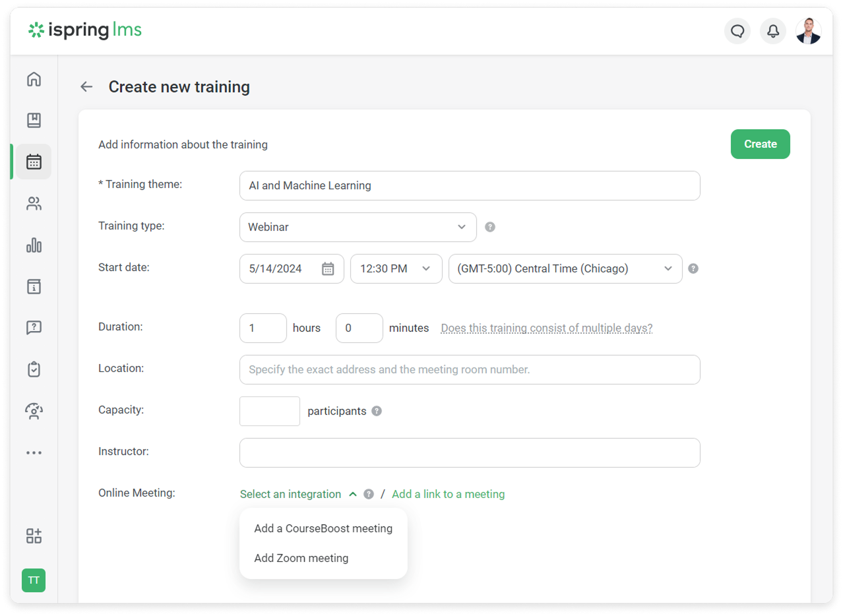The image size is (843, 616).
Task: Click the help icon next to Training type
Action: [489, 227]
